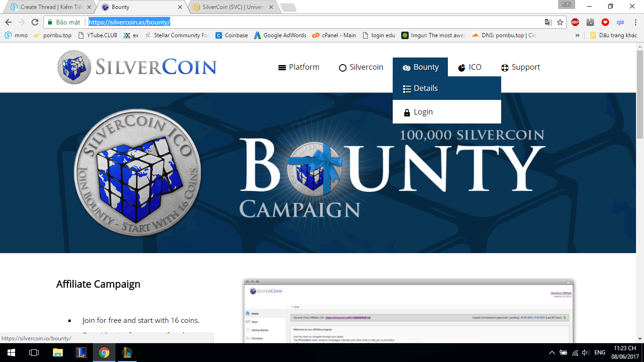Open the cjs extension icon
Screen dimensions: 644x362
tap(620, 22)
